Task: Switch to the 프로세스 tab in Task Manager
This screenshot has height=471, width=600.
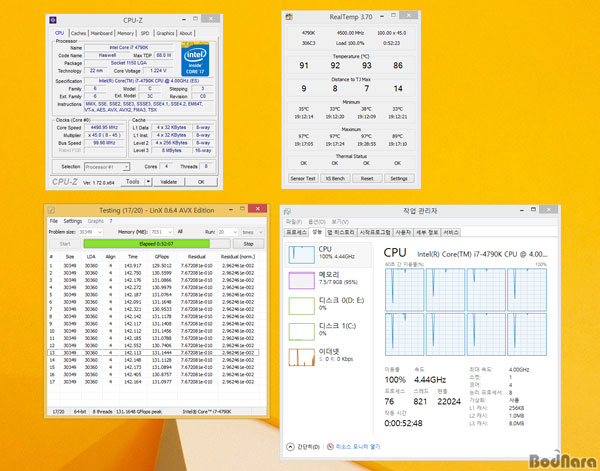Action: pos(297,232)
